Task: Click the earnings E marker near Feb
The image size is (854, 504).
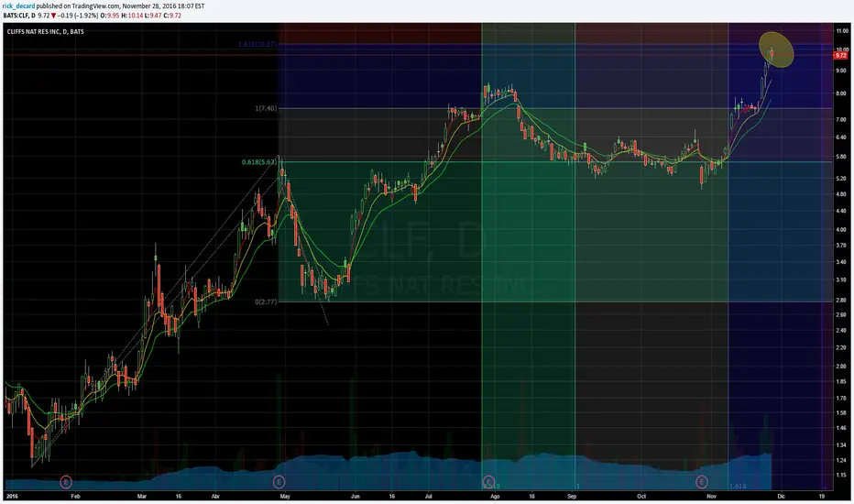Action: (x=65, y=482)
